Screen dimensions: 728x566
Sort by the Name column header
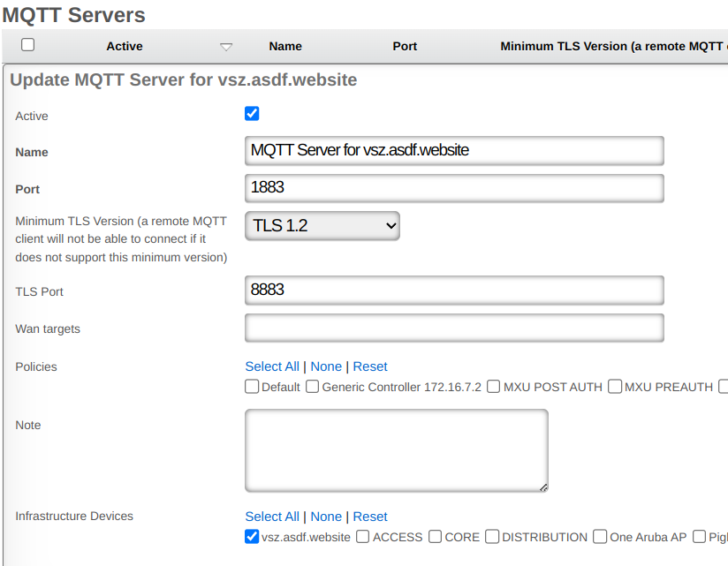click(285, 47)
